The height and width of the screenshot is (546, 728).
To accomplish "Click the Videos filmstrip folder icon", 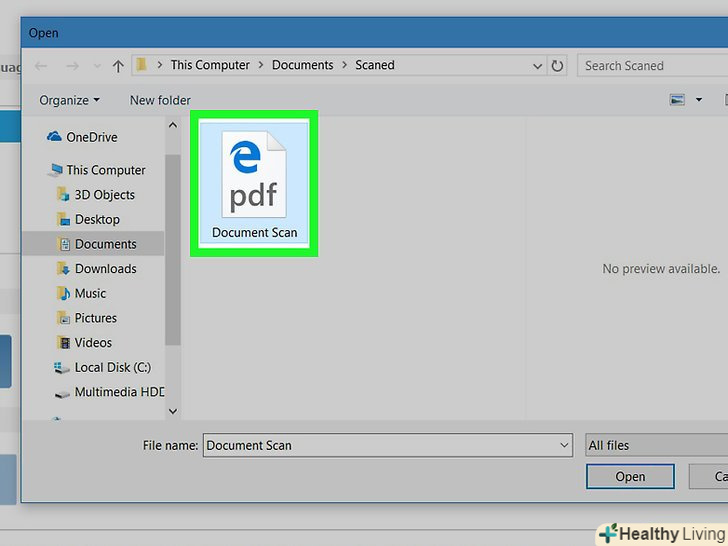I will [63, 342].
